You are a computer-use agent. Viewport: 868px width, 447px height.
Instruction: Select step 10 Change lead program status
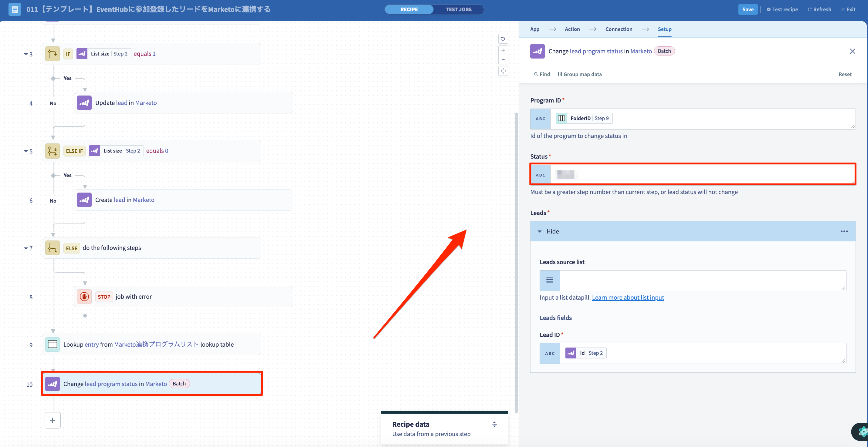pos(152,384)
